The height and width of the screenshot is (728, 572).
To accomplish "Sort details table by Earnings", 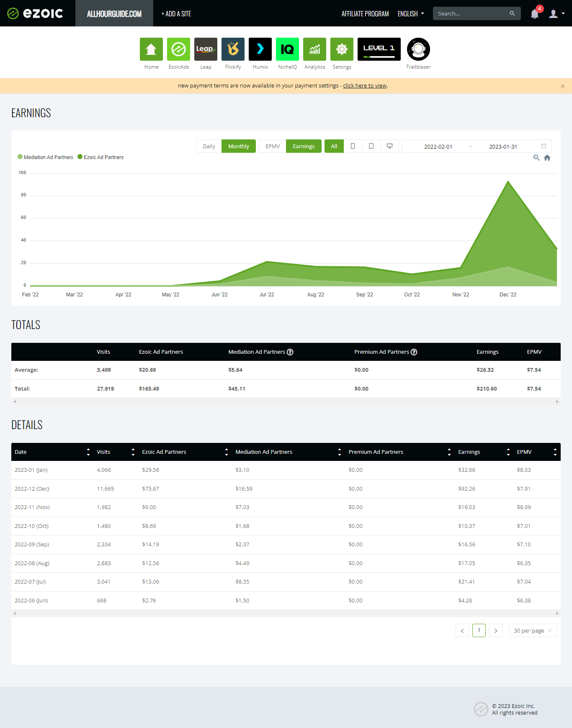I will (508, 452).
